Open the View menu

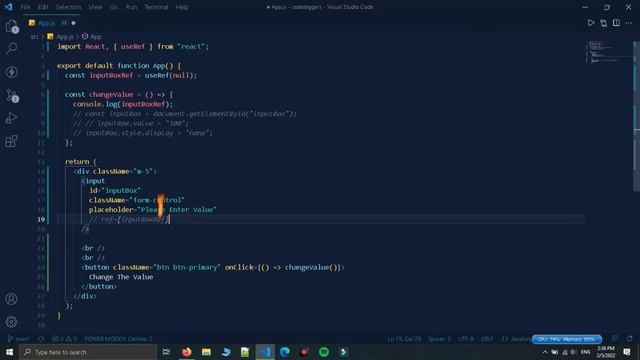pyautogui.click(x=96, y=7)
